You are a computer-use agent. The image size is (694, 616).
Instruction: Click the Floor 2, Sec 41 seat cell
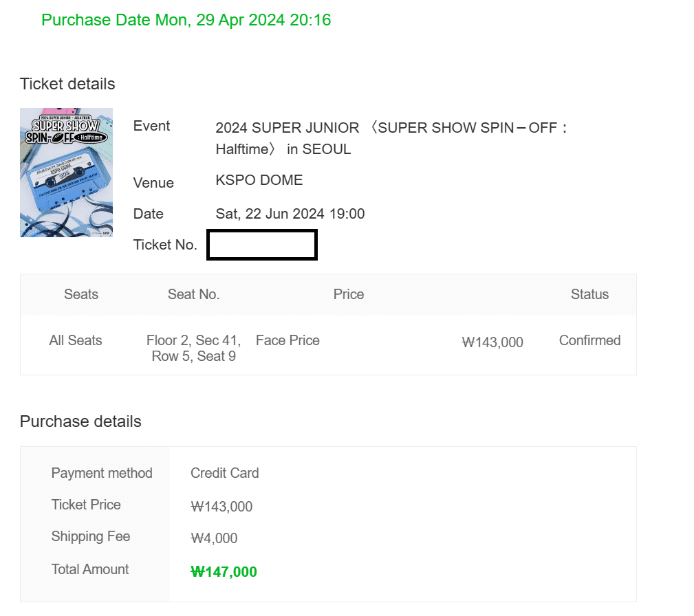(x=193, y=348)
